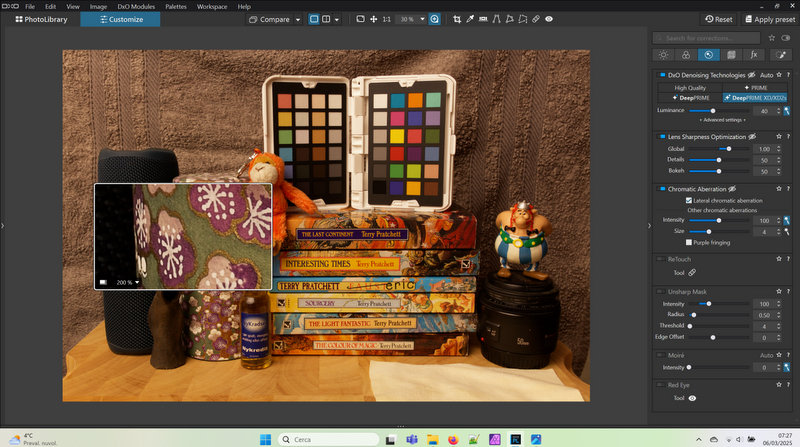Adjust the Unsharp Mask Edge Offset slider
This screenshot has width=800, height=447.
tap(719, 337)
